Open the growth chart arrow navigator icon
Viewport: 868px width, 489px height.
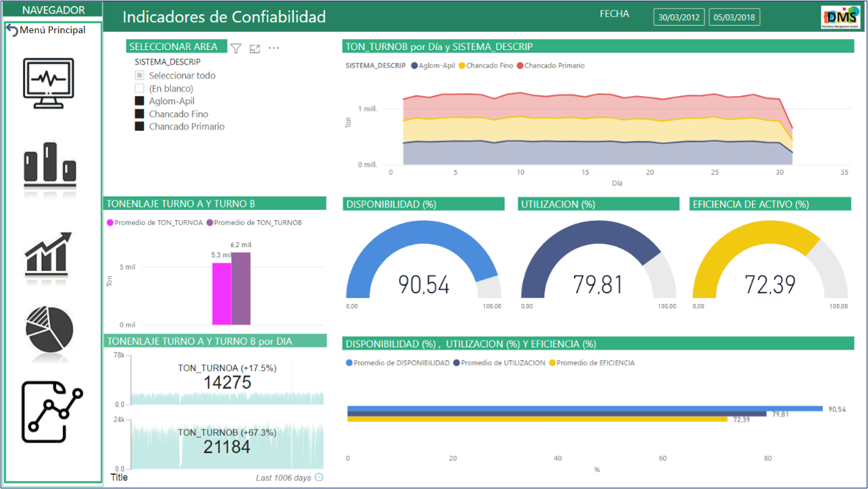[x=48, y=255]
